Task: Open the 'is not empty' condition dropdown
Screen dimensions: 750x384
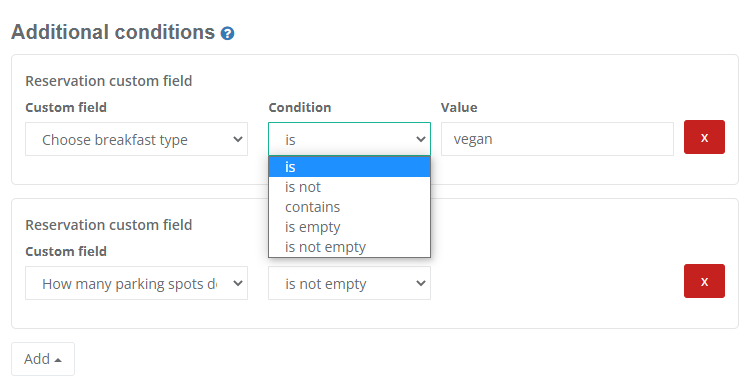Action: [349, 283]
